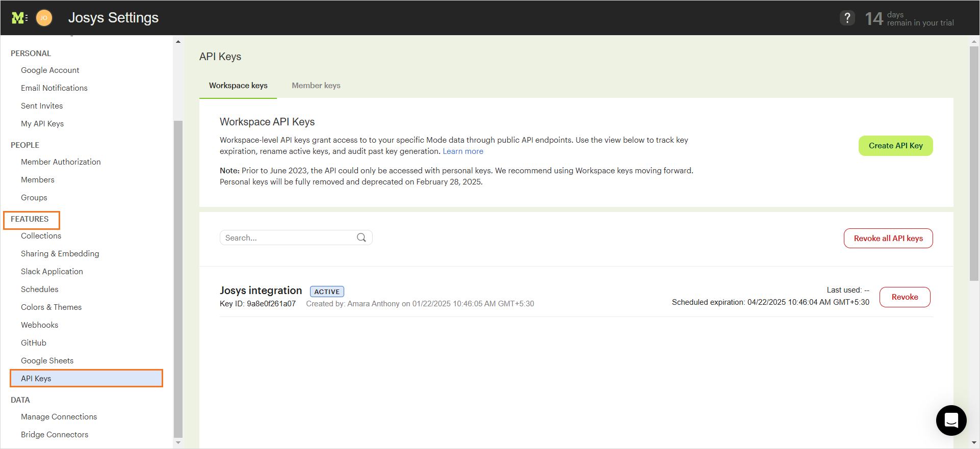Click the Workspace API Keys heading

tap(267, 122)
